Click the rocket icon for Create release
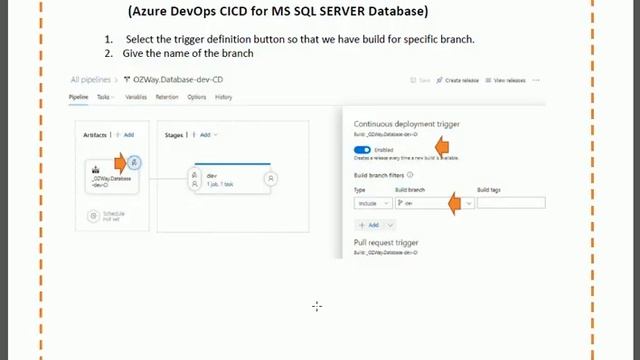This screenshot has width=640, height=360. 439,80
